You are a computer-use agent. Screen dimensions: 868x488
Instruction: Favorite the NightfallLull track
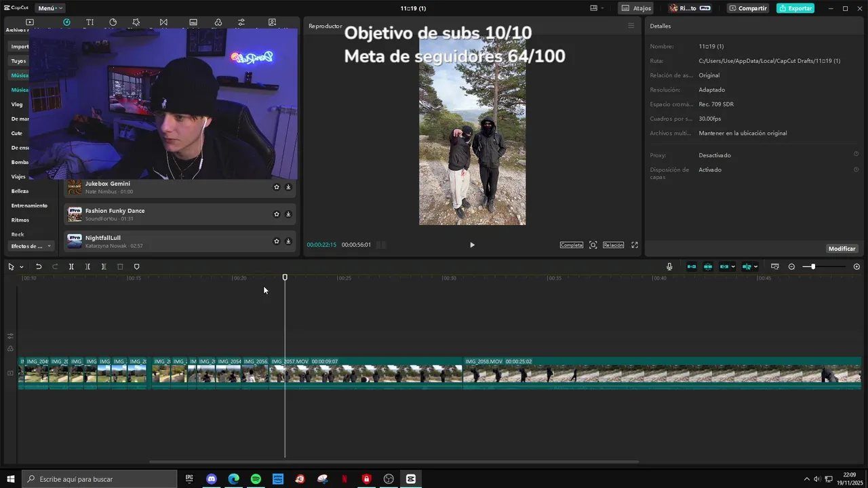277,241
